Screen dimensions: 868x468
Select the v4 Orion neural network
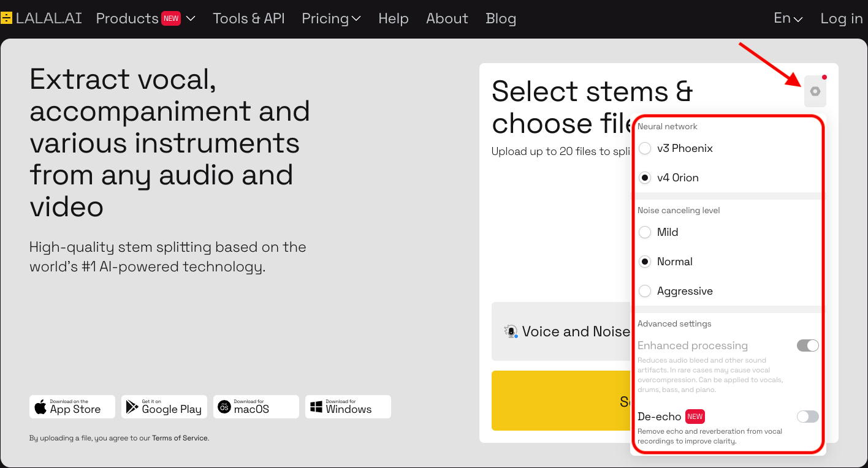click(645, 178)
